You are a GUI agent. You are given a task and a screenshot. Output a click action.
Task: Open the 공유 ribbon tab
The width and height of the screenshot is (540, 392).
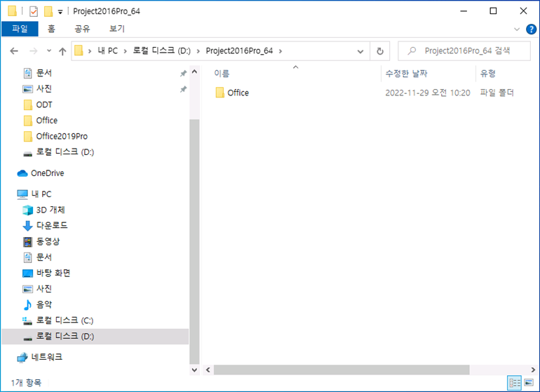[82, 29]
